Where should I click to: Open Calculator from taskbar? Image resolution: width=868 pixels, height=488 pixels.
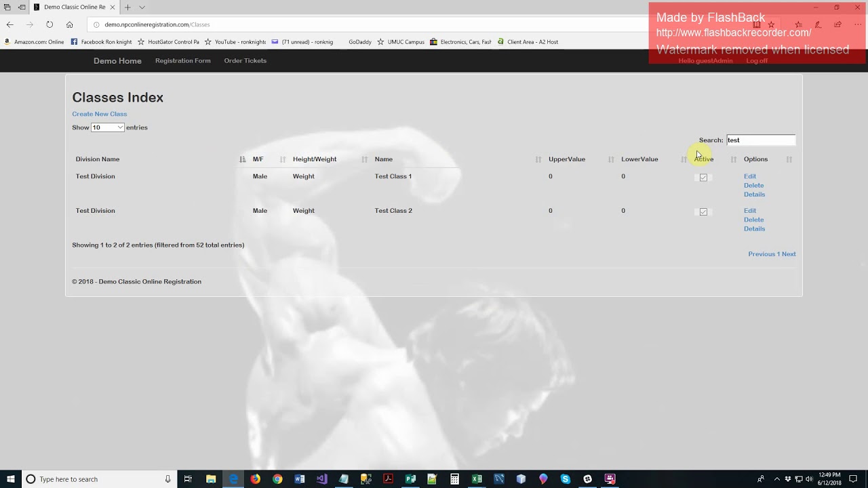pyautogui.click(x=454, y=479)
